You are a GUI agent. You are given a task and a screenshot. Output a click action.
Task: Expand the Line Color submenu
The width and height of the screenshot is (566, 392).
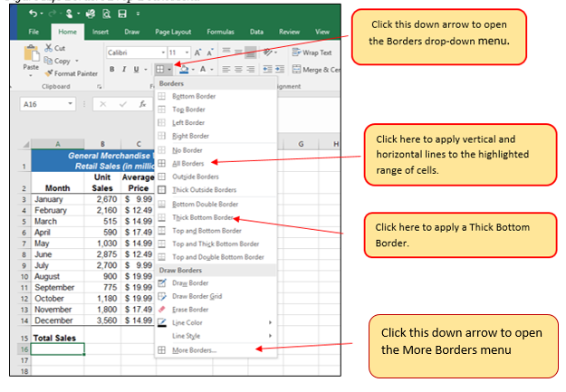216,322
